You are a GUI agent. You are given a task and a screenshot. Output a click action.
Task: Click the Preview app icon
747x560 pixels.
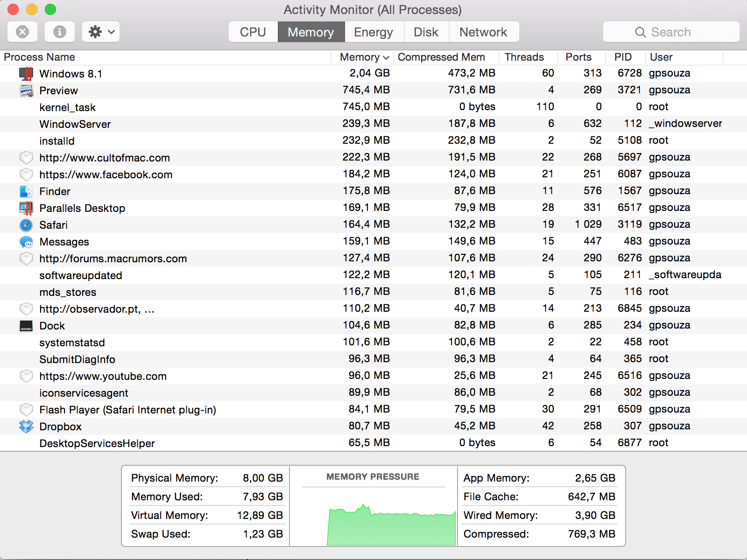(26, 91)
